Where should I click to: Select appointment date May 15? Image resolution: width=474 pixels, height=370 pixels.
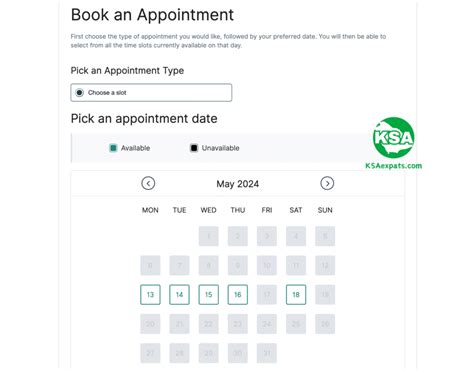[x=209, y=295]
